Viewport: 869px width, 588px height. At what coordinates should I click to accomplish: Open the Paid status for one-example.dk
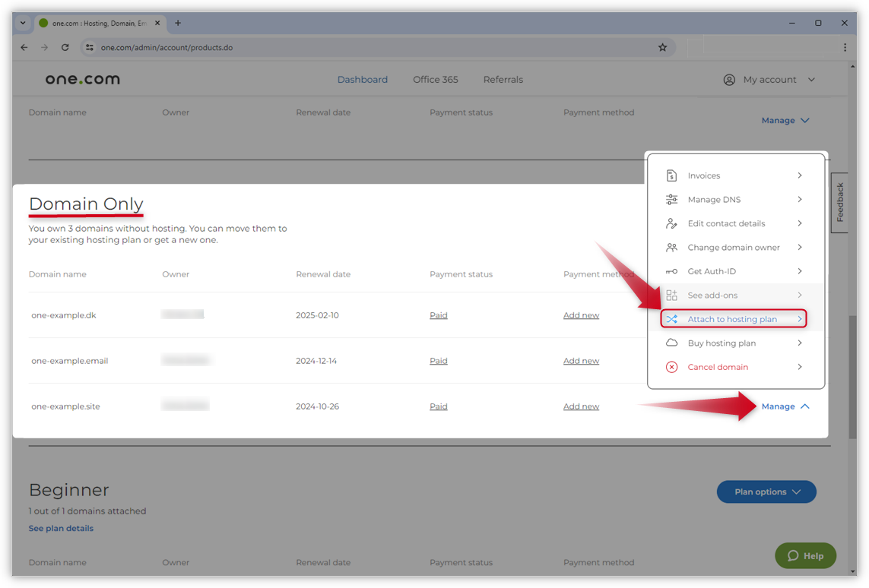click(439, 315)
